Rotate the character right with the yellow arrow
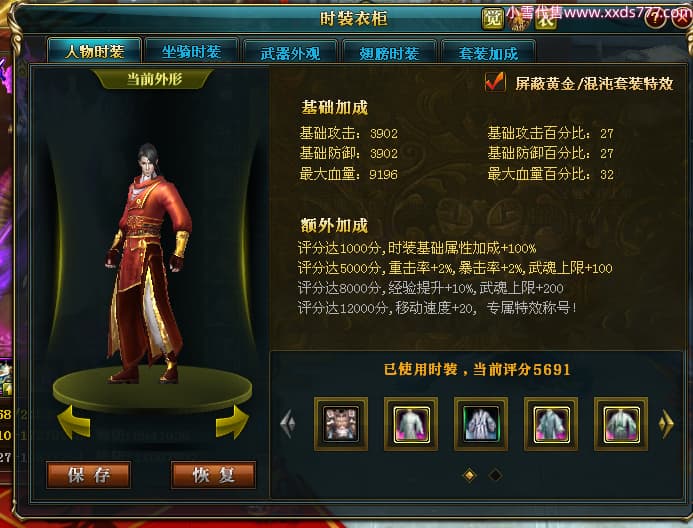The height and width of the screenshot is (528, 693). pos(232,422)
